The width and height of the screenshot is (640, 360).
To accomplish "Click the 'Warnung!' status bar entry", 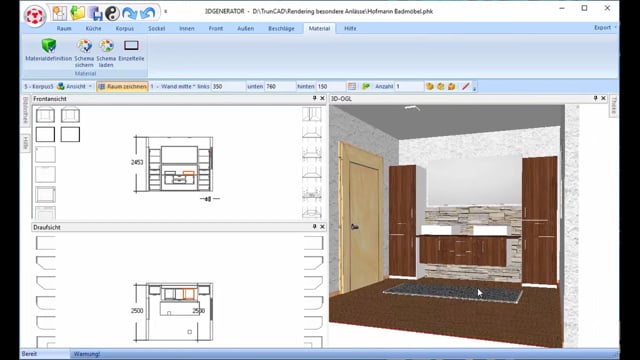I will [87, 354].
